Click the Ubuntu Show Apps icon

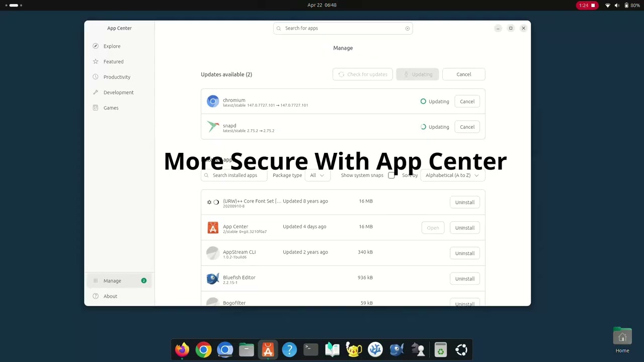pyautogui.click(x=461, y=349)
